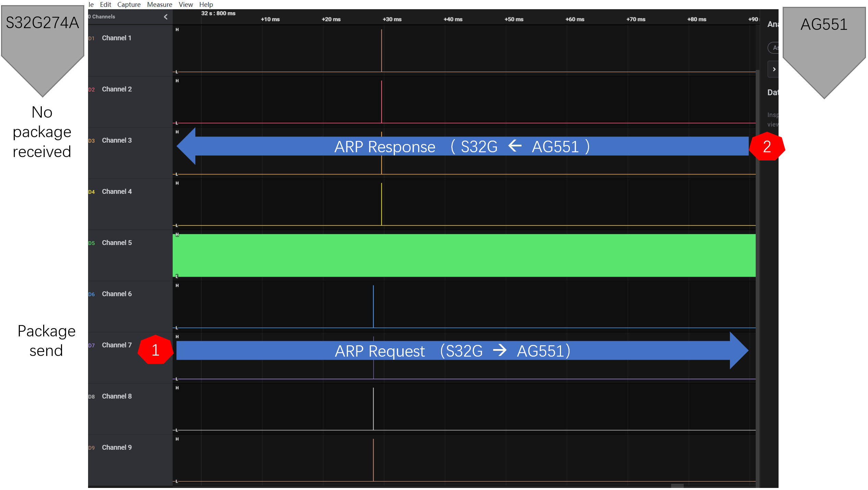
Task: Expand the analyzer row chevron in right panel
Action: coord(774,69)
